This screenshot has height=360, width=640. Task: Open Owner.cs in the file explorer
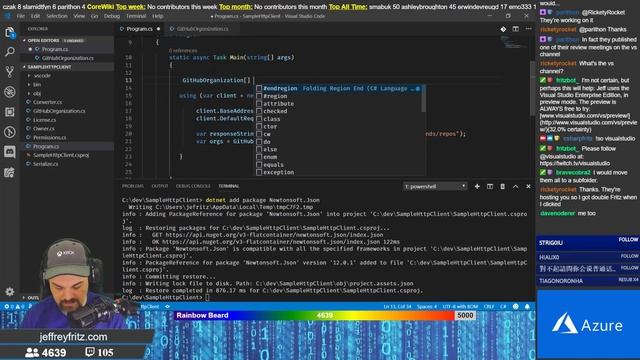tap(44, 129)
